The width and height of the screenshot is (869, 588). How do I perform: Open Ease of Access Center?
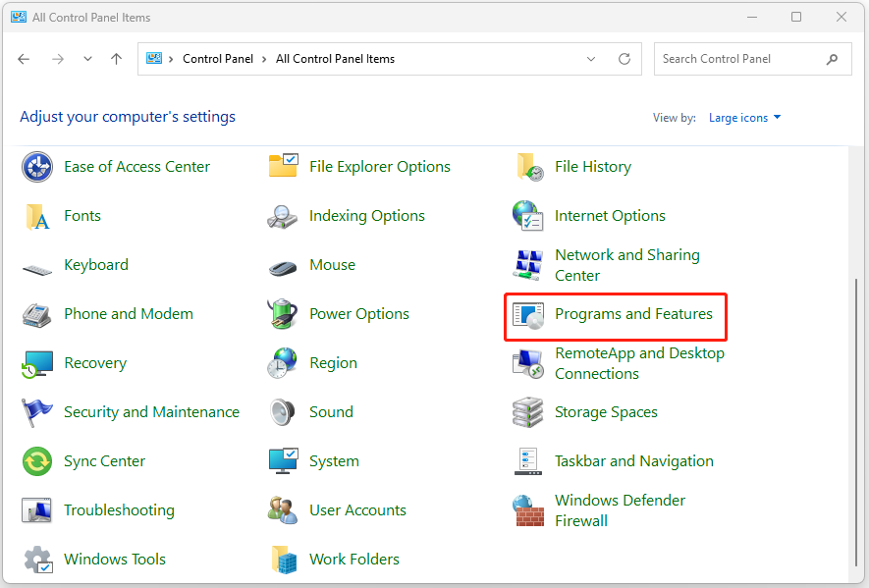(x=136, y=166)
